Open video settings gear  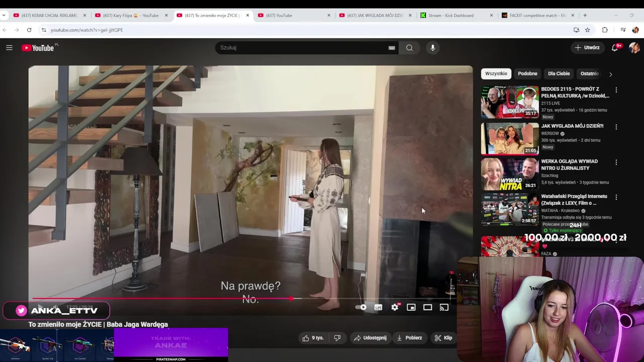pyautogui.click(x=395, y=307)
